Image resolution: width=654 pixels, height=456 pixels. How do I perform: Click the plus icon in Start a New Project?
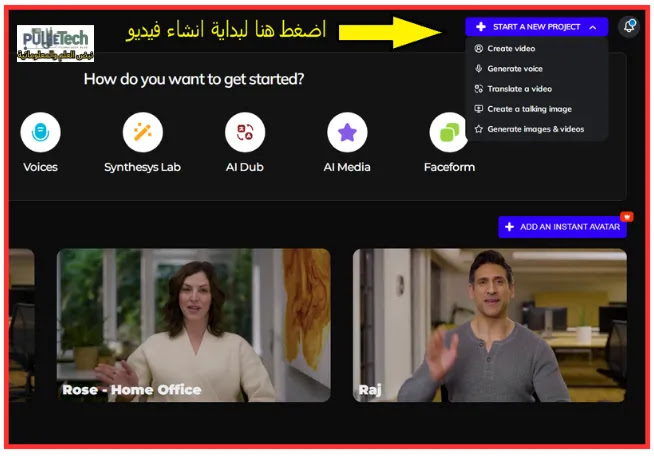point(480,27)
